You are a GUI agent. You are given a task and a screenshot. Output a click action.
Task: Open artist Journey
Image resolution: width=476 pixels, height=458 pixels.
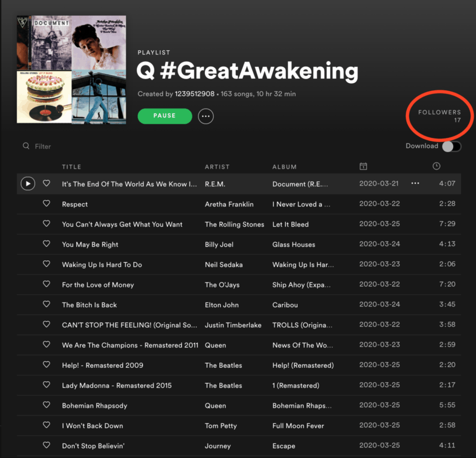(x=218, y=446)
